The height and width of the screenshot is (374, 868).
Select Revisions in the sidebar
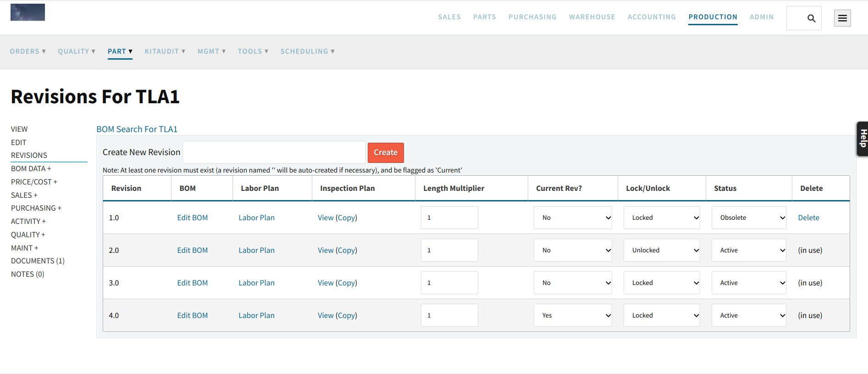point(29,156)
